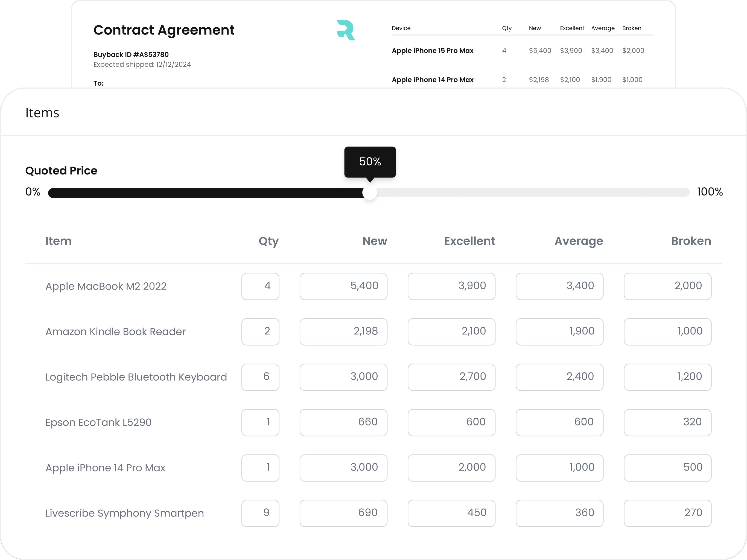Edit Excellent price for Apple MacBook M2 2022
Viewport: 747px width, 560px height.
coord(451,286)
